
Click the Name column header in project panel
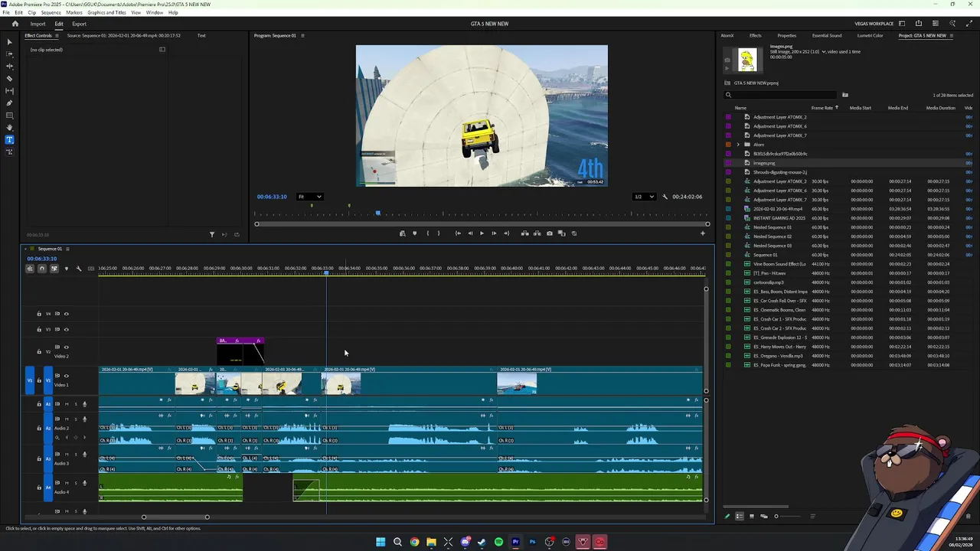740,108
